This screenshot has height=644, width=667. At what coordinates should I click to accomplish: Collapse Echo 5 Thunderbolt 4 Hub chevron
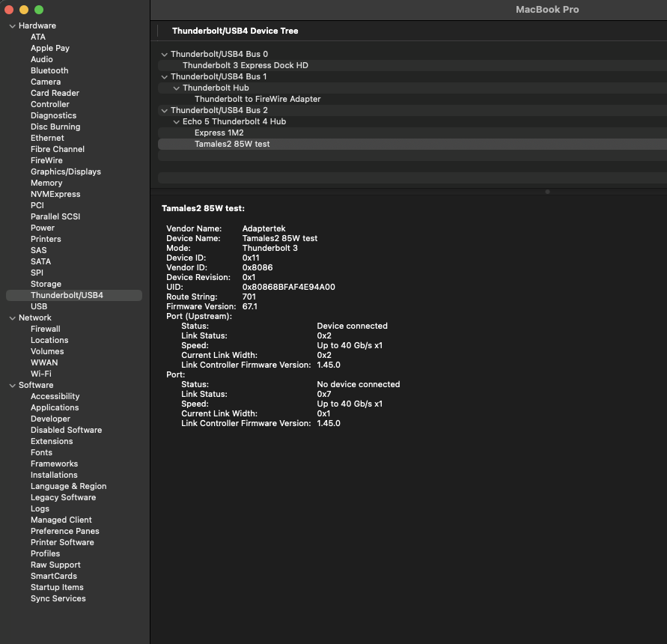point(176,122)
